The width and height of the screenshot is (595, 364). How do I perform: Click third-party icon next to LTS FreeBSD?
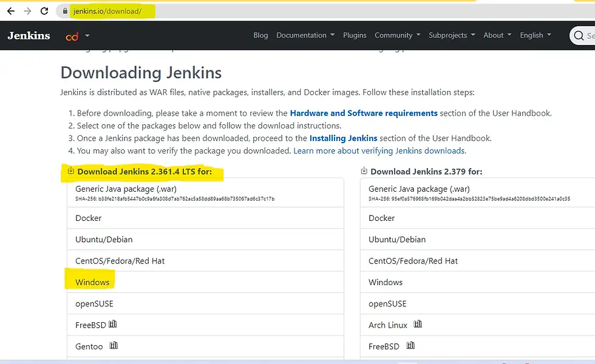pos(113,324)
